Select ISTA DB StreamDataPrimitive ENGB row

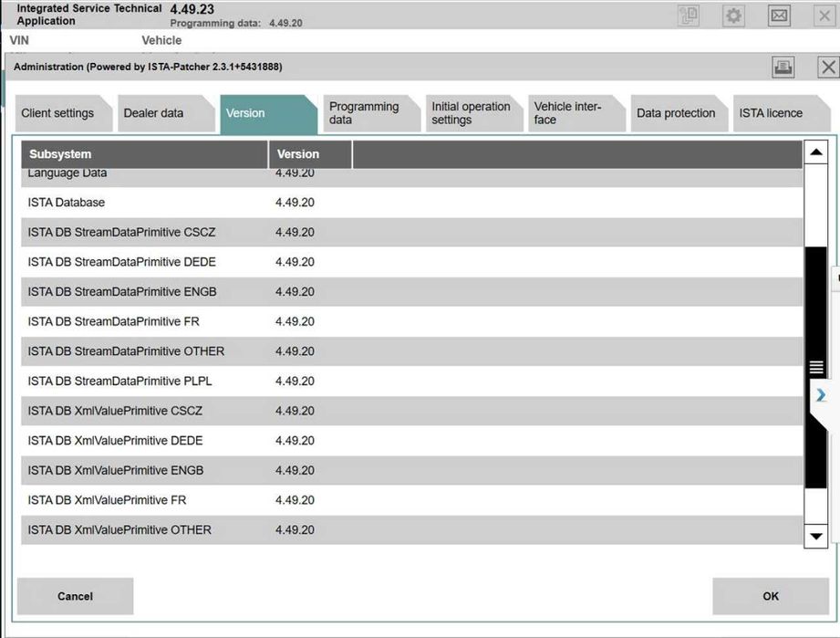click(x=412, y=292)
